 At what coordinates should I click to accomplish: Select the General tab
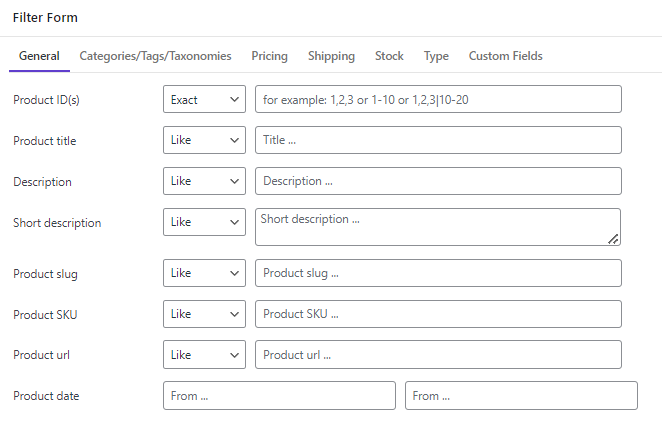tap(39, 56)
